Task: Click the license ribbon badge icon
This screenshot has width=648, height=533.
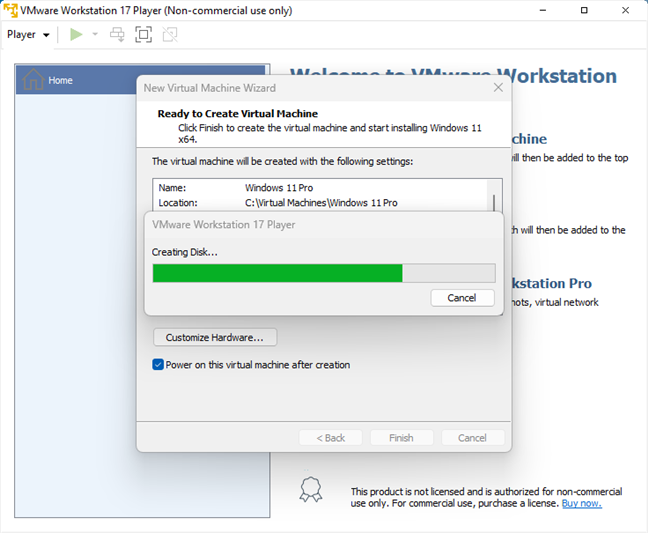Action: [311, 489]
